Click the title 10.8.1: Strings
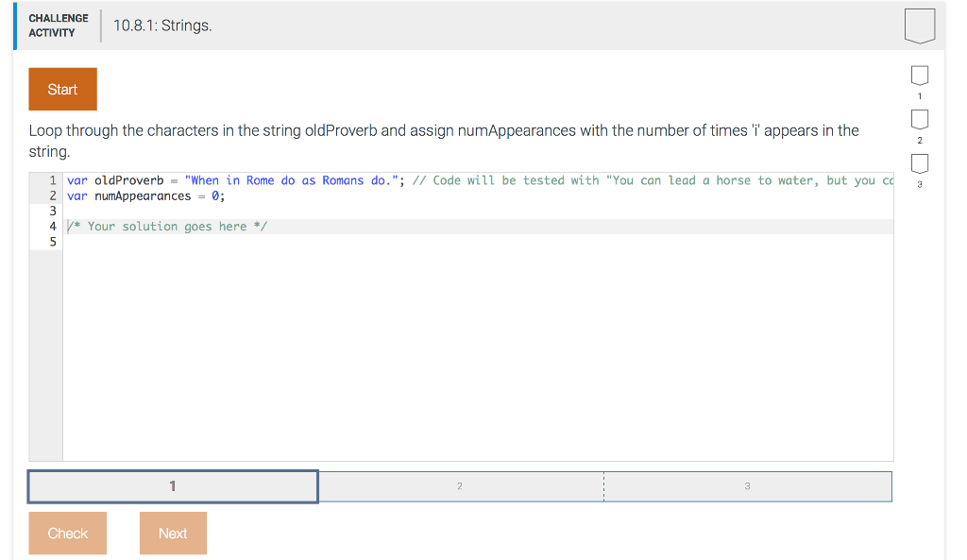 (x=165, y=25)
